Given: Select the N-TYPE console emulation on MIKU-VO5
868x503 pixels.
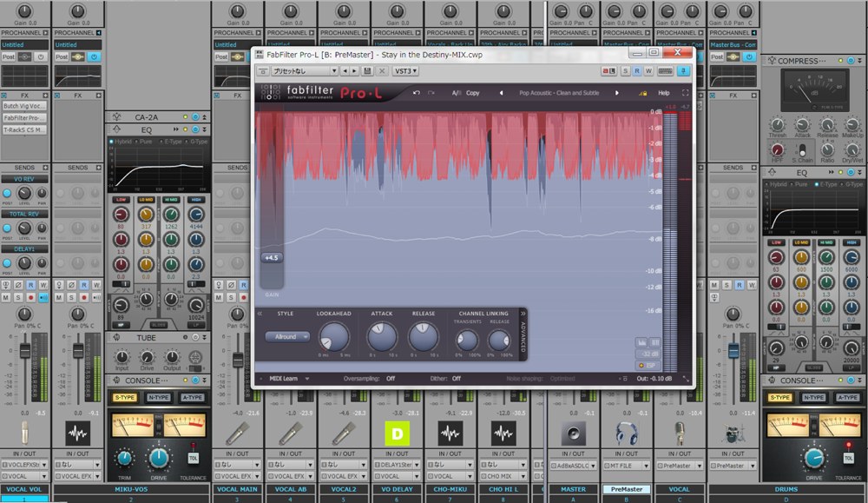Looking at the screenshot, I should (158, 398).
